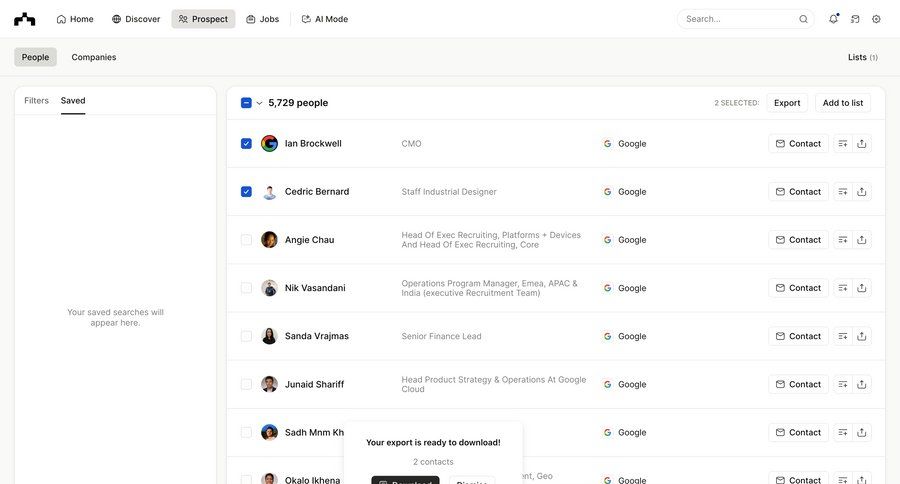Switch to the People tab

click(36, 57)
